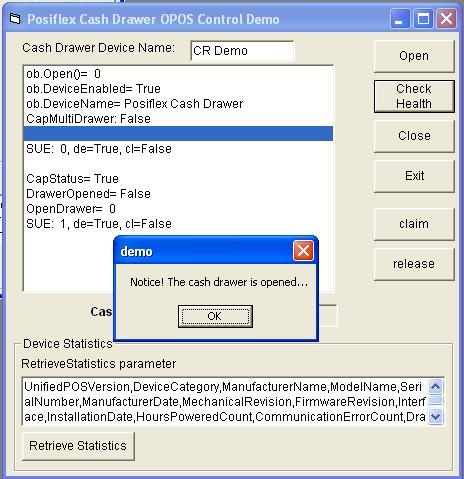Maximize the Posiflex demo window
The width and height of the screenshot is (464, 479).
coord(423,19)
